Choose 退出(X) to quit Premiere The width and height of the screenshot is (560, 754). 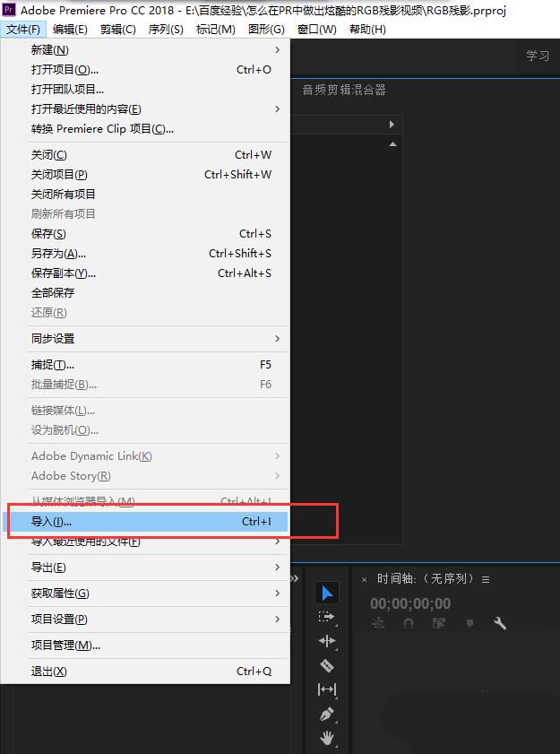(144, 672)
